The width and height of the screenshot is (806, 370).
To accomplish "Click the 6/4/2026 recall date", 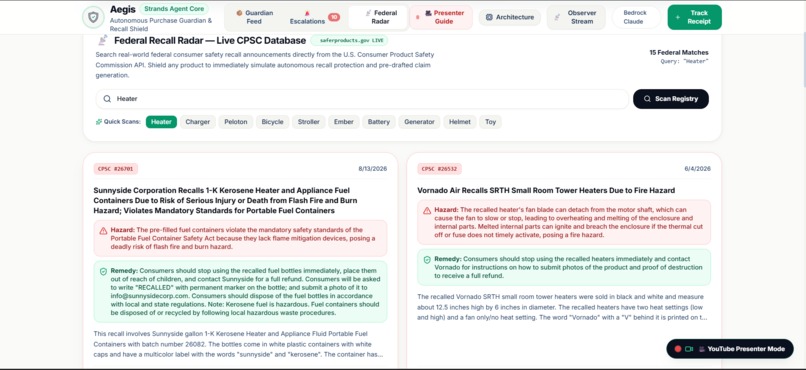I will [x=698, y=169].
